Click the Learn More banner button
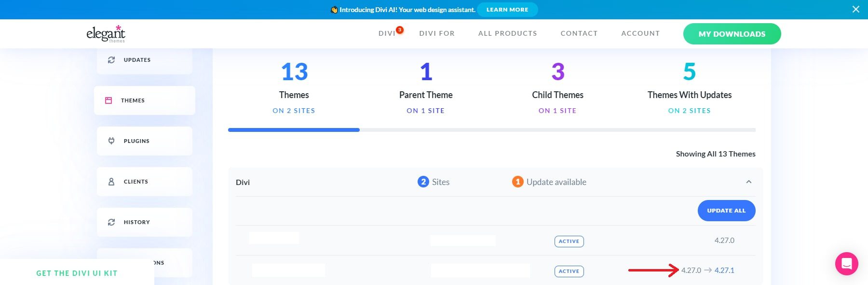868x285 pixels. tap(507, 10)
